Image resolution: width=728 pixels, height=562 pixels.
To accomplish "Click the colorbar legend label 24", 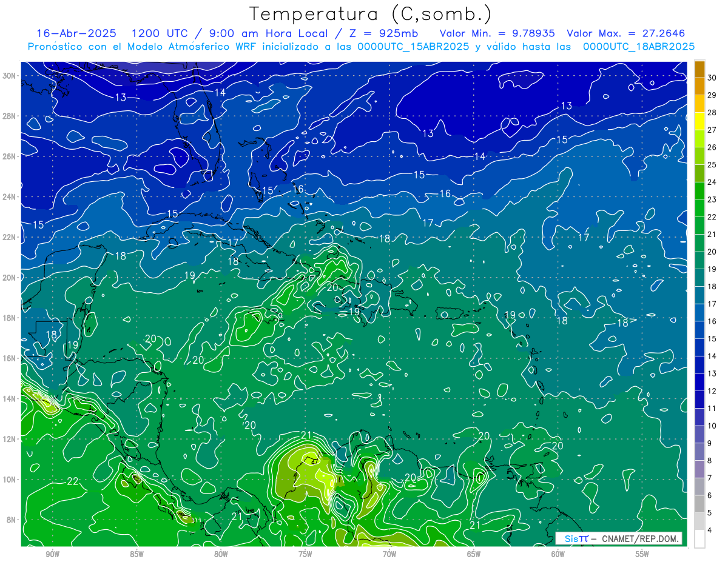I will [712, 182].
